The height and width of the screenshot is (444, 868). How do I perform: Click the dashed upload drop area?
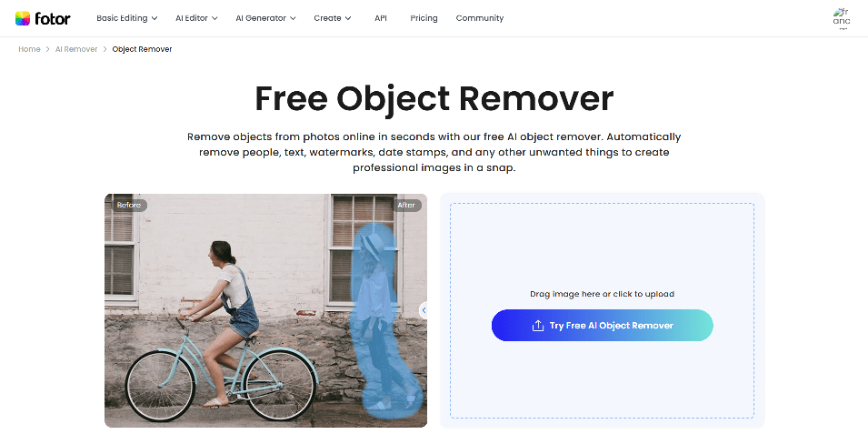pos(602,310)
